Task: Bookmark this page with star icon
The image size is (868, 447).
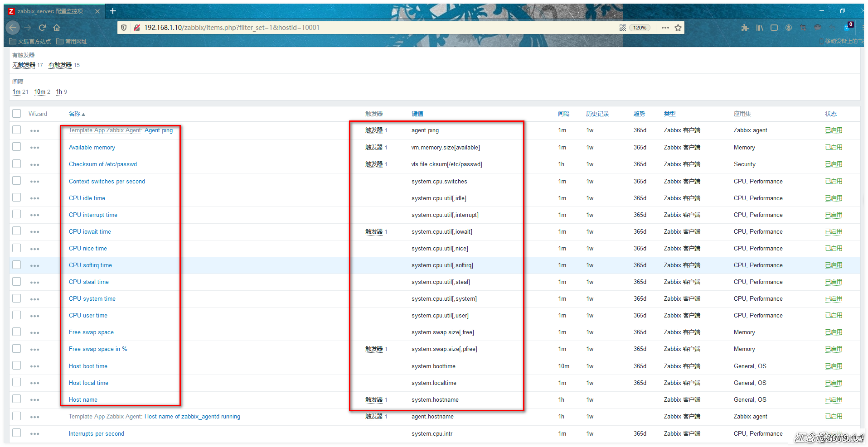Action: pos(678,28)
